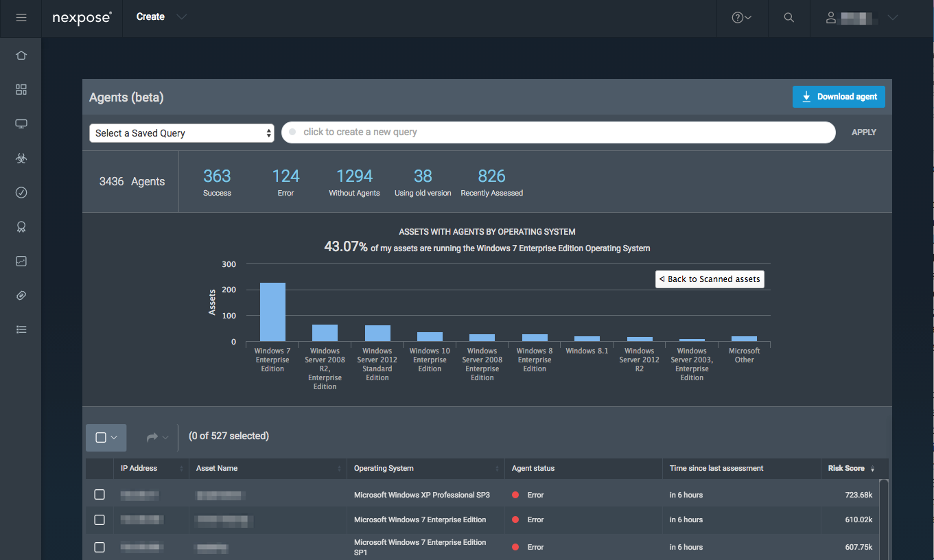
Task: Open Assets via the monitor icon
Action: click(21, 124)
